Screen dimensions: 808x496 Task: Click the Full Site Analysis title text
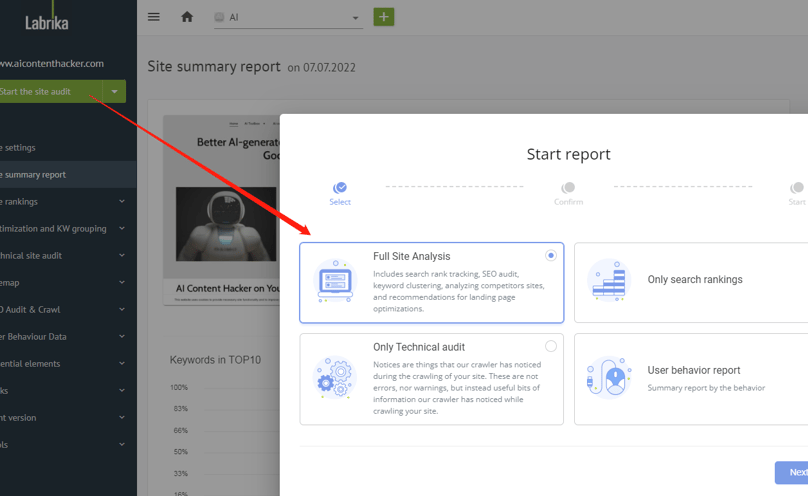[x=412, y=256]
